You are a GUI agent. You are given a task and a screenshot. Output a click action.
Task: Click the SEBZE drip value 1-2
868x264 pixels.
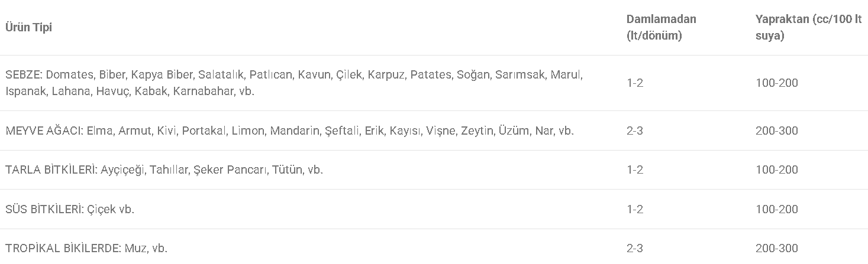[635, 83]
